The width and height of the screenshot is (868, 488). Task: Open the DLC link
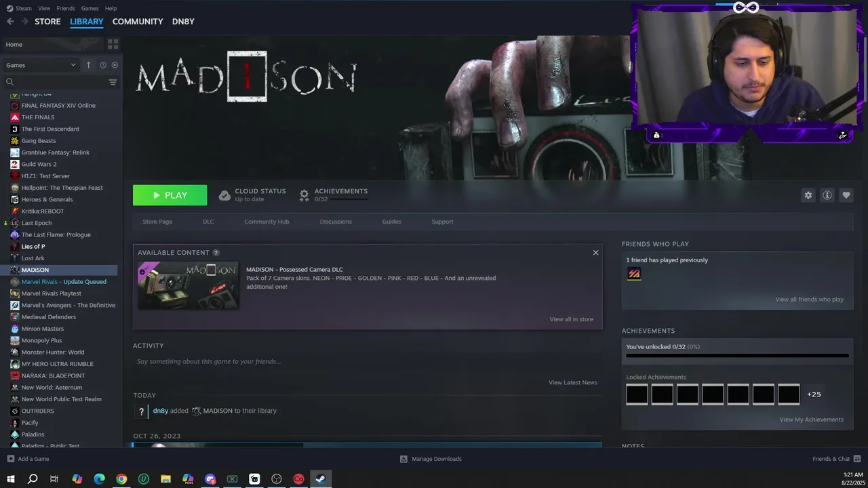click(x=208, y=222)
